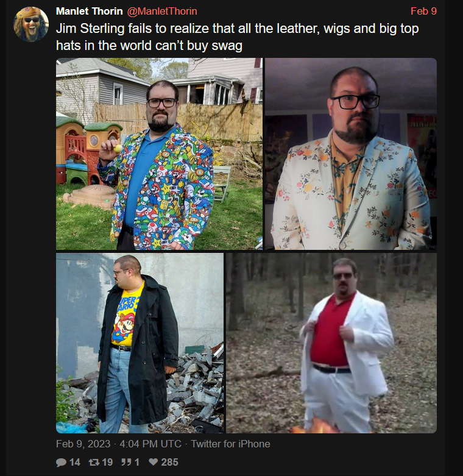Open the white suit photo
The width and height of the screenshot is (463, 476).
(331, 343)
